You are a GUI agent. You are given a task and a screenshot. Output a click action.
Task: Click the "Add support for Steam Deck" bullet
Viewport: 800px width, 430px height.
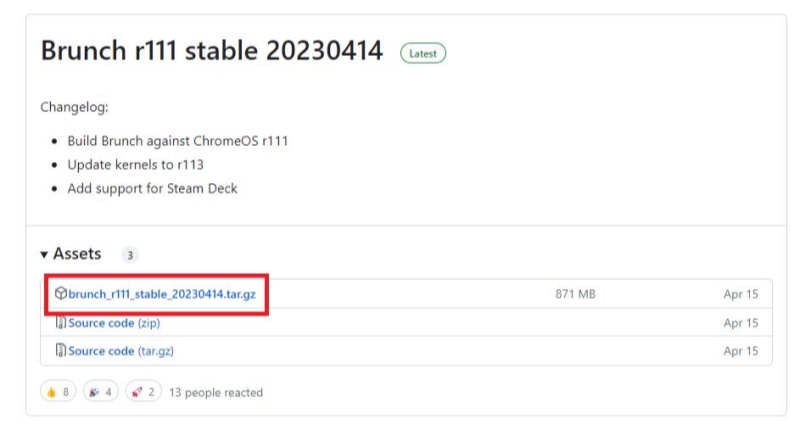coord(152,188)
